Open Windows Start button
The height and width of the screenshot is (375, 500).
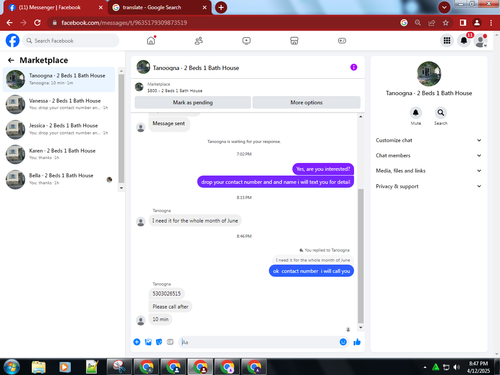pos(12,367)
